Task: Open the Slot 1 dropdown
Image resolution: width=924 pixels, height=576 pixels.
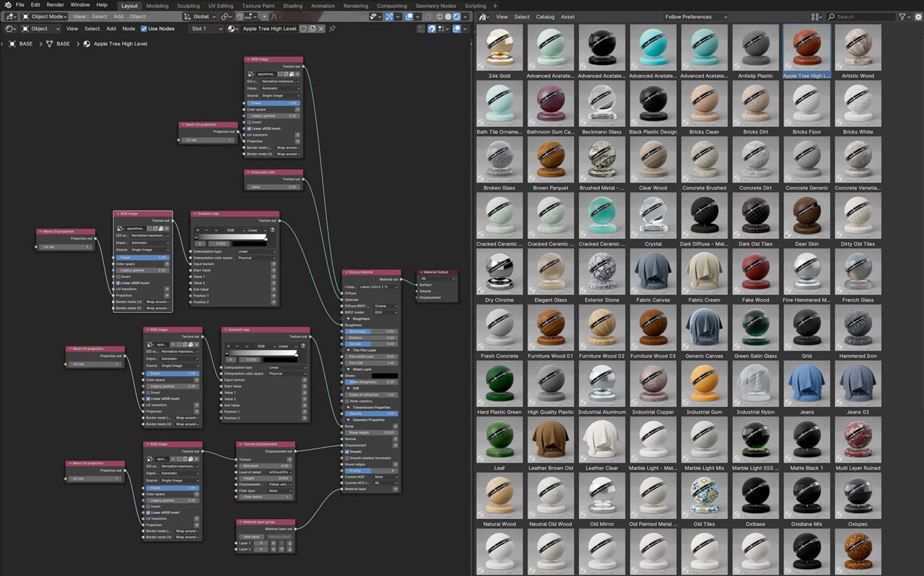Action: coord(206,29)
